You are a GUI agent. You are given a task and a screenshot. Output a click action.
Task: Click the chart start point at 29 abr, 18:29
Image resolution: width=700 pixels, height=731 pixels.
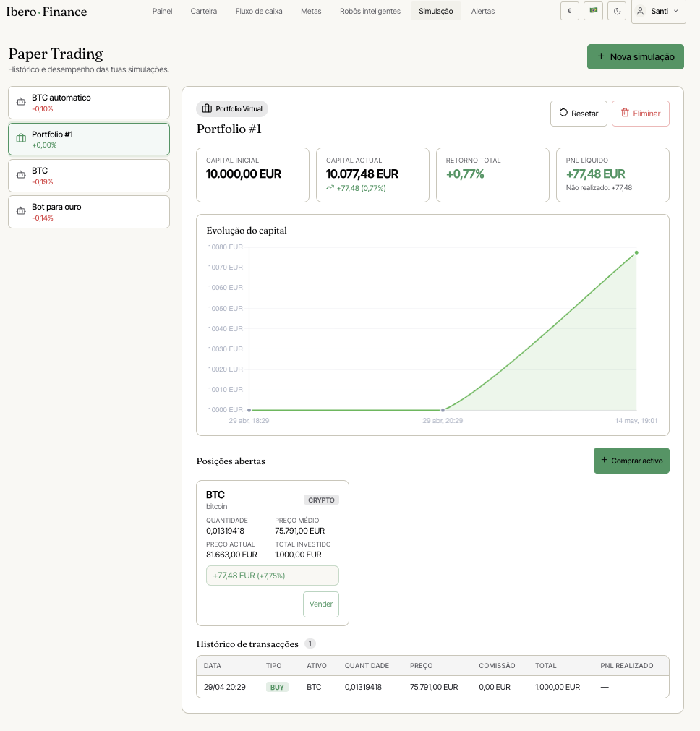[249, 410]
